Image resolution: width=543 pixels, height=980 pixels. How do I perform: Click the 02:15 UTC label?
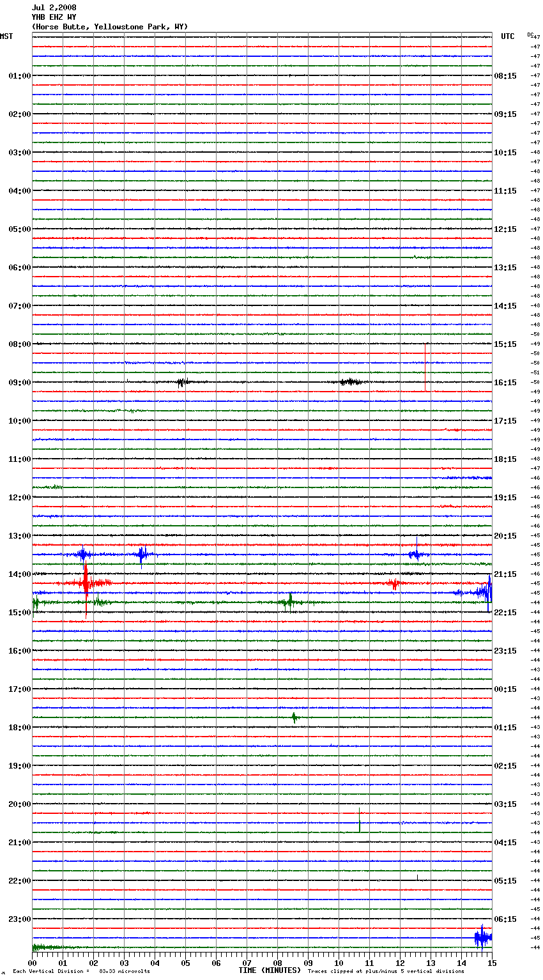tap(505, 766)
